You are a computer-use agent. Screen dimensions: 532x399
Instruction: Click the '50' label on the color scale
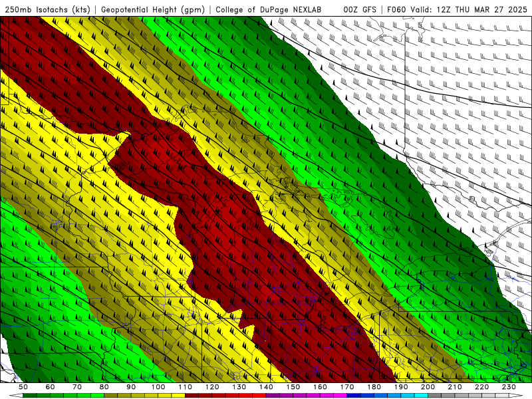pos(23,387)
